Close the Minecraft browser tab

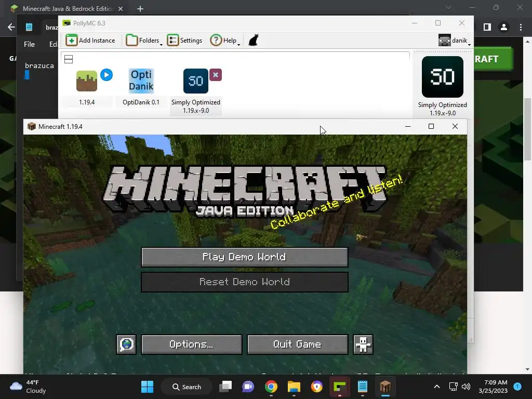tap(121, 9)
